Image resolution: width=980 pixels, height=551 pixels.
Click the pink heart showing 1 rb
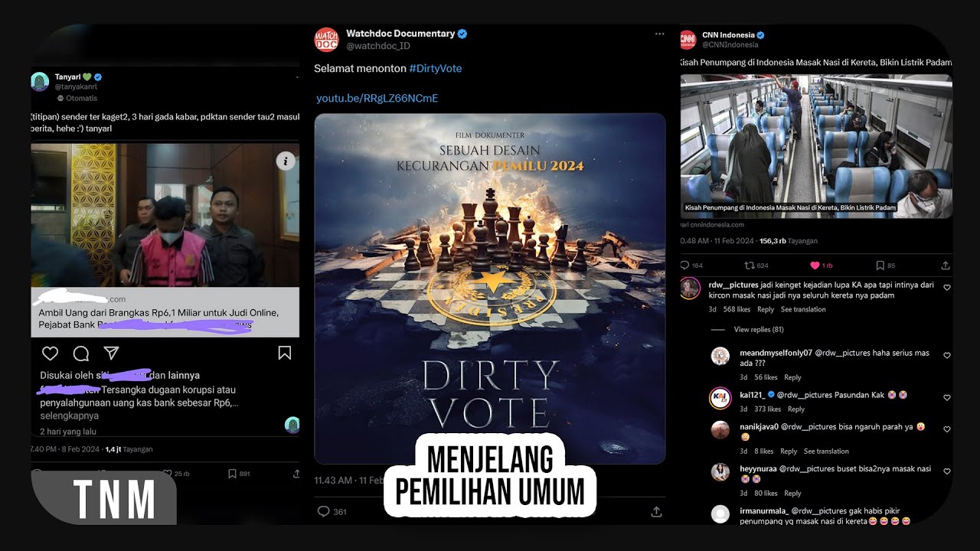(815, 266)
